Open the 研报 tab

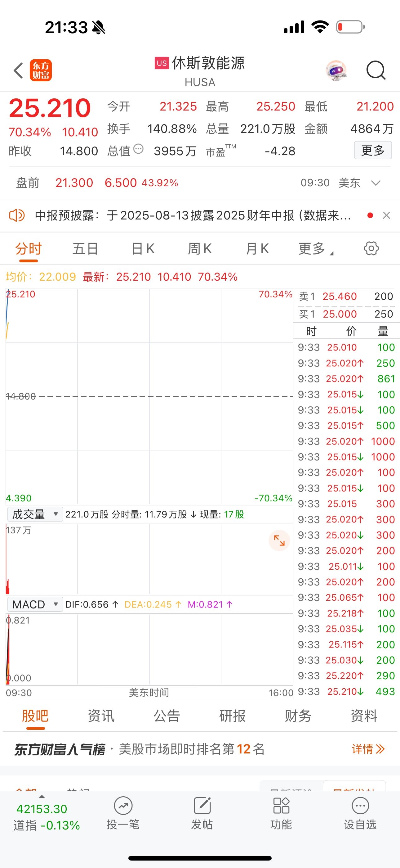233,716
